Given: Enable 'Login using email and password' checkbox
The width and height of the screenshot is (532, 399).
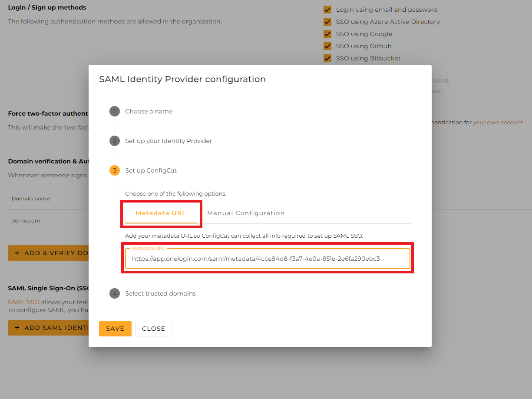Looking at the screenshot, I should [327, 9].
